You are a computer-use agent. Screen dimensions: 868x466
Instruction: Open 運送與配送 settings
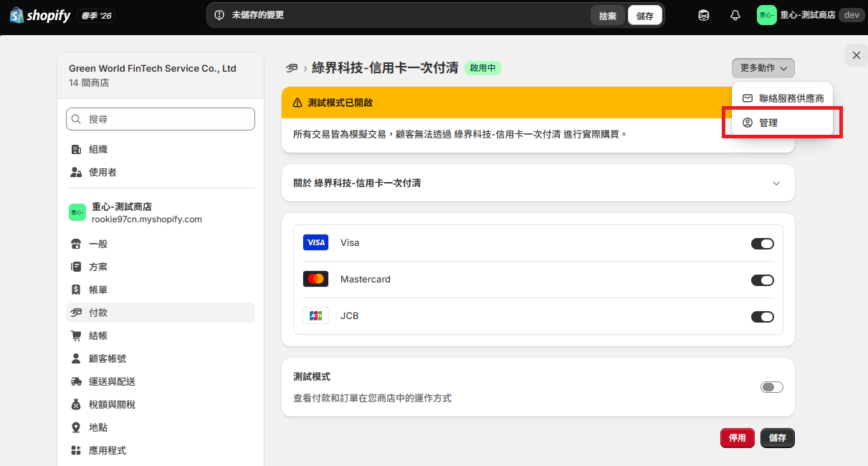pyautogui.click(x=161, y=381)
